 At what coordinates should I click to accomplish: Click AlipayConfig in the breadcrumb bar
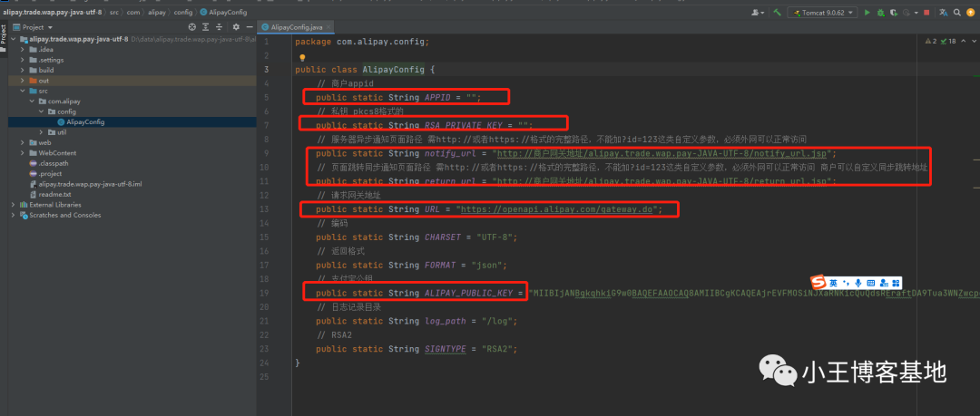coord(223,12)
